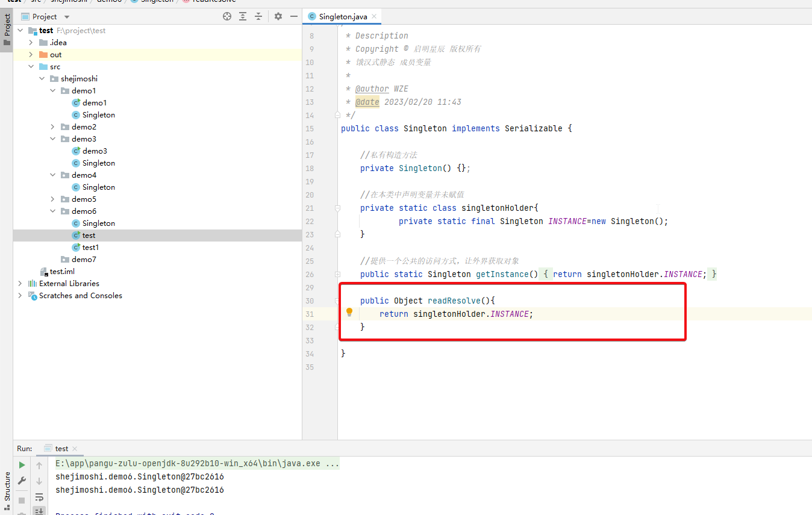Select demo3 class file in tree
The image size is (812, 515).
(95, 151)
